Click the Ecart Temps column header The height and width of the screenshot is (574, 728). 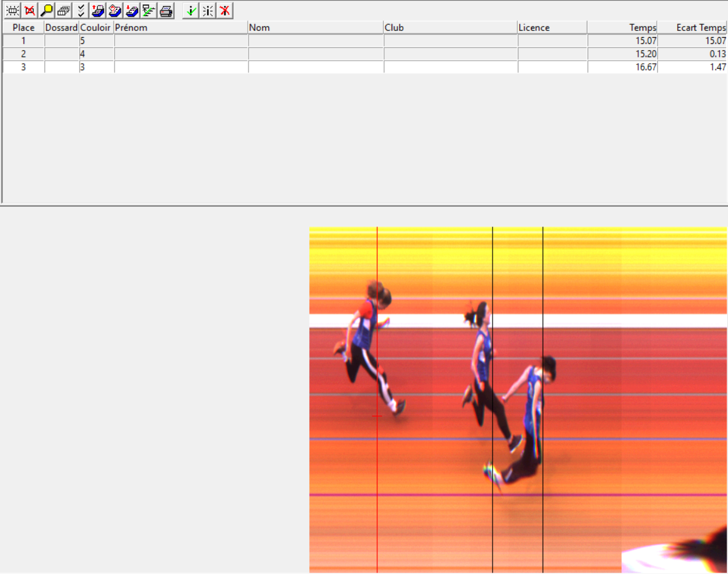(x=692, y=27)
